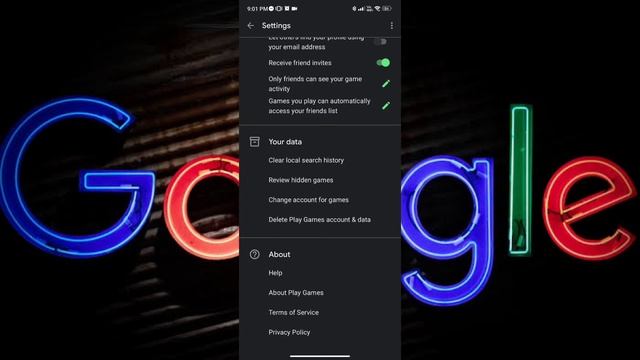Screen dimensions: 640x360
Task: Click the About section header
Action: (279, 254)
